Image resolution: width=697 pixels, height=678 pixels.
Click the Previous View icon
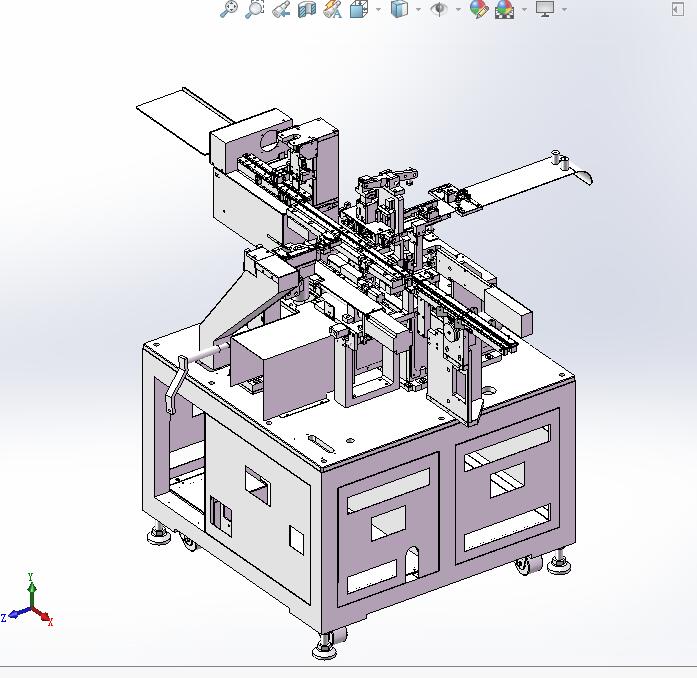tap(281, 9)
